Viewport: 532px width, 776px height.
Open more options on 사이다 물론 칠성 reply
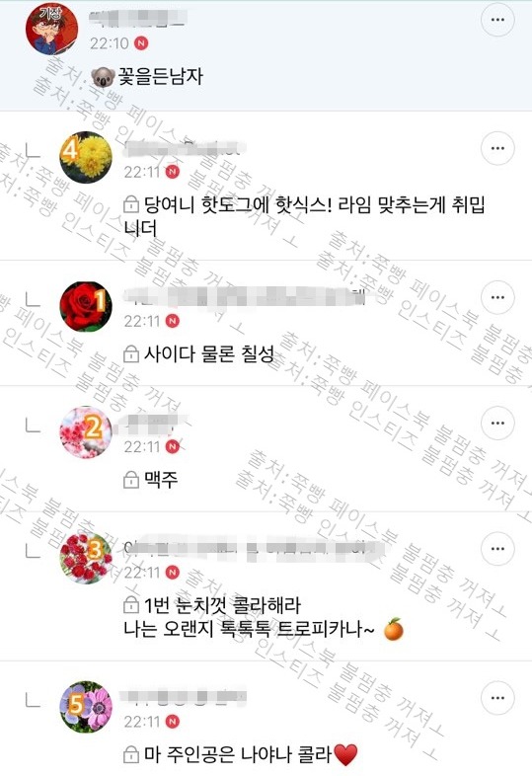(x=497, y=297)
